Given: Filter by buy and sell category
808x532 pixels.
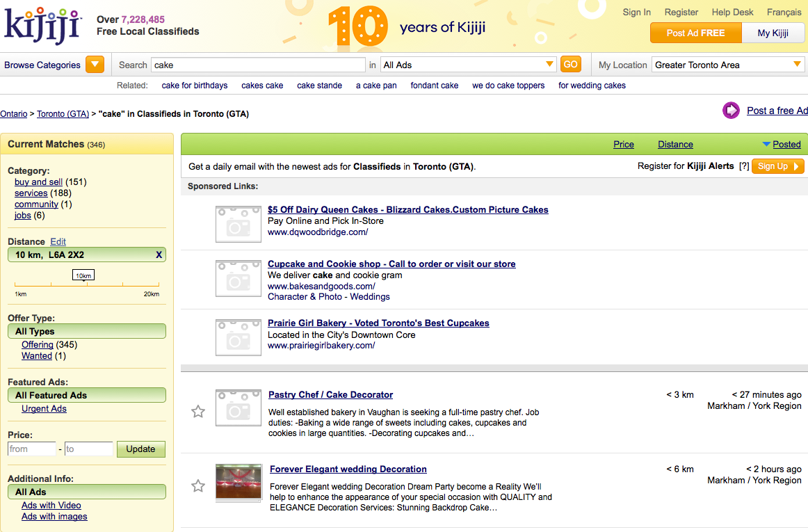Looking at the screenshot, I should click(39, 182).
